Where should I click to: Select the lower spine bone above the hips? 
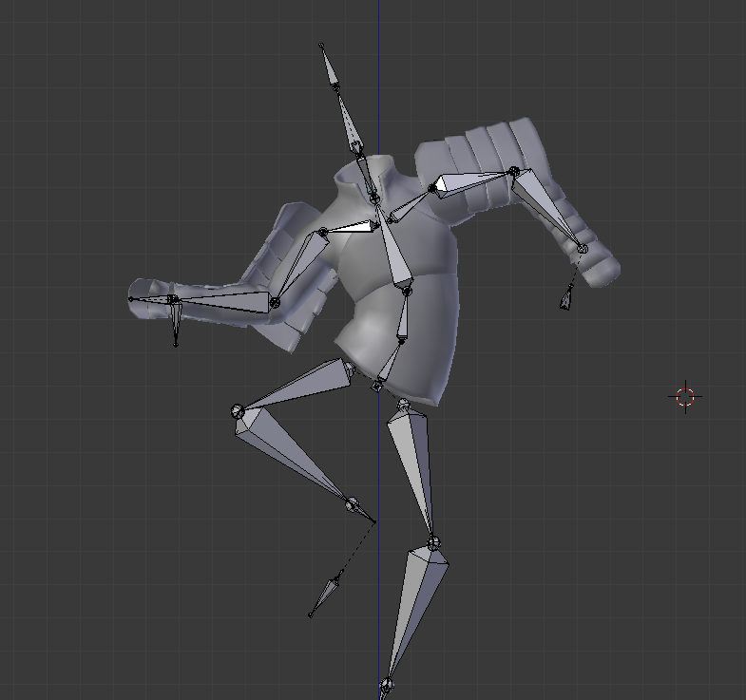click(x=390, y=363)
